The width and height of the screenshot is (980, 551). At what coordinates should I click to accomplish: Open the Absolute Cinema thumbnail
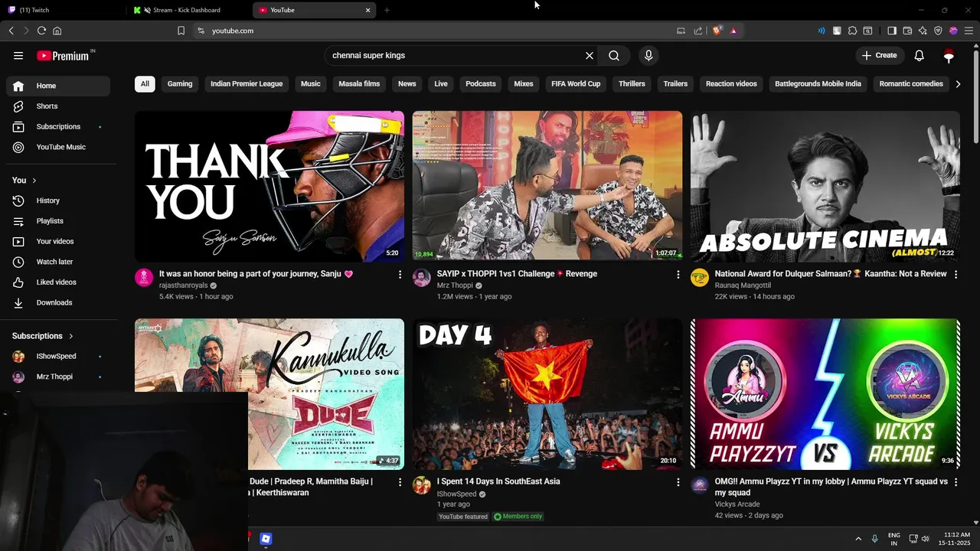coord(825,186)
